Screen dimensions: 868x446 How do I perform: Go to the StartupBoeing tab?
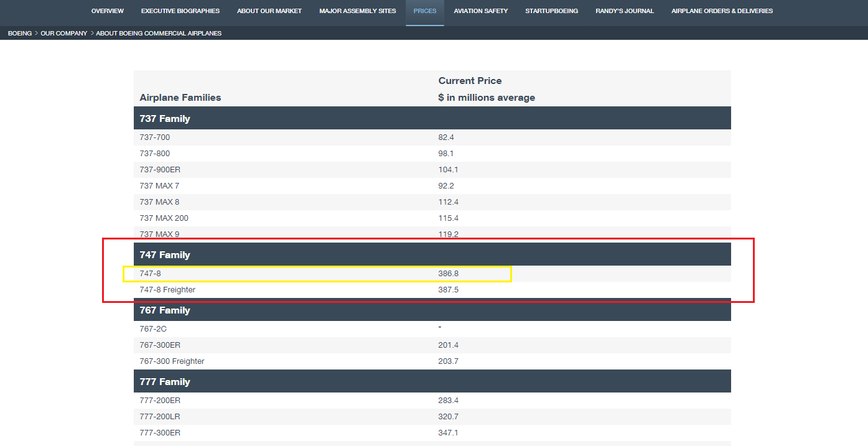click(x=551, y=11)
